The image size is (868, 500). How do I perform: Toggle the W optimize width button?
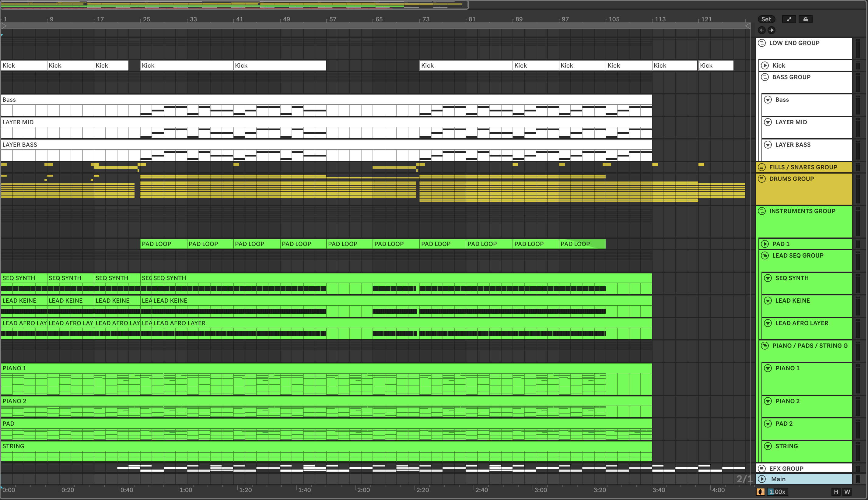point(847,492)
